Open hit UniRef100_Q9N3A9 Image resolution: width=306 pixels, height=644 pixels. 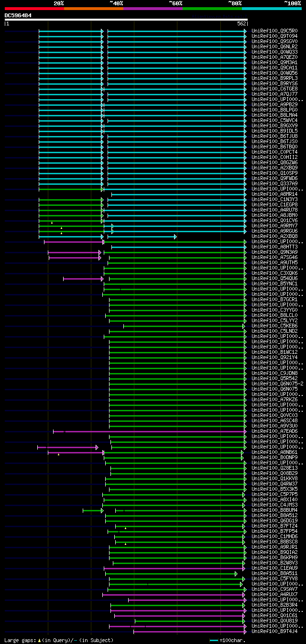click(274, 252)
